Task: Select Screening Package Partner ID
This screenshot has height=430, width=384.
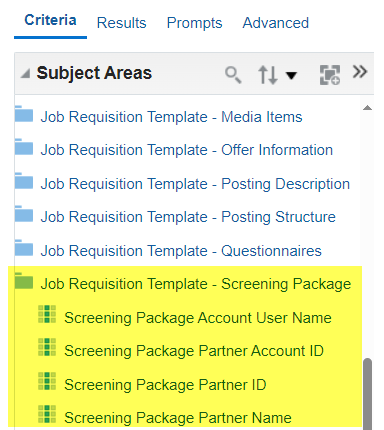Action: click(165, 385)
